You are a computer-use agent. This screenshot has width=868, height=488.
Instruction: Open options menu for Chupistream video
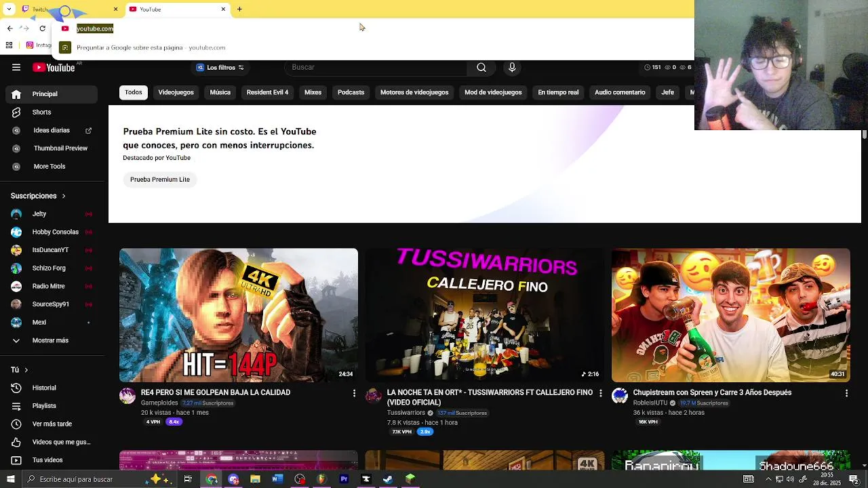846,393
